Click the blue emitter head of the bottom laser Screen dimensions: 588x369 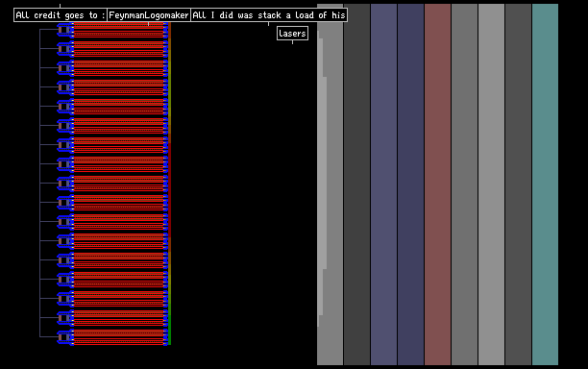65,336
